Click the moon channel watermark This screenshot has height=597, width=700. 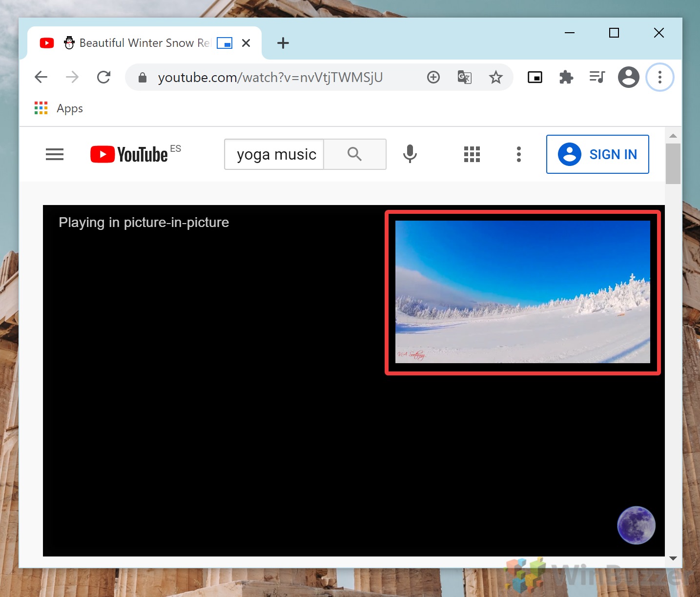pos(636,525)
